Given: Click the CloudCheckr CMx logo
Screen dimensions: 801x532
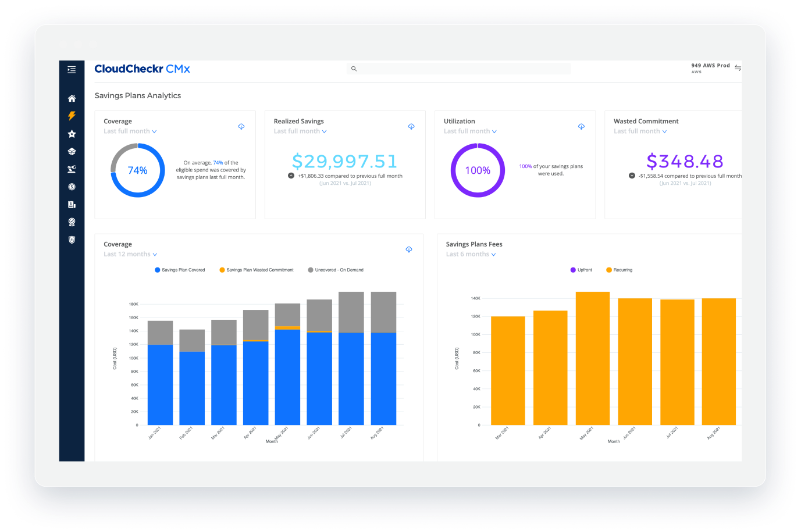Looking at the screenshot, I should click(x=142, y=69).
